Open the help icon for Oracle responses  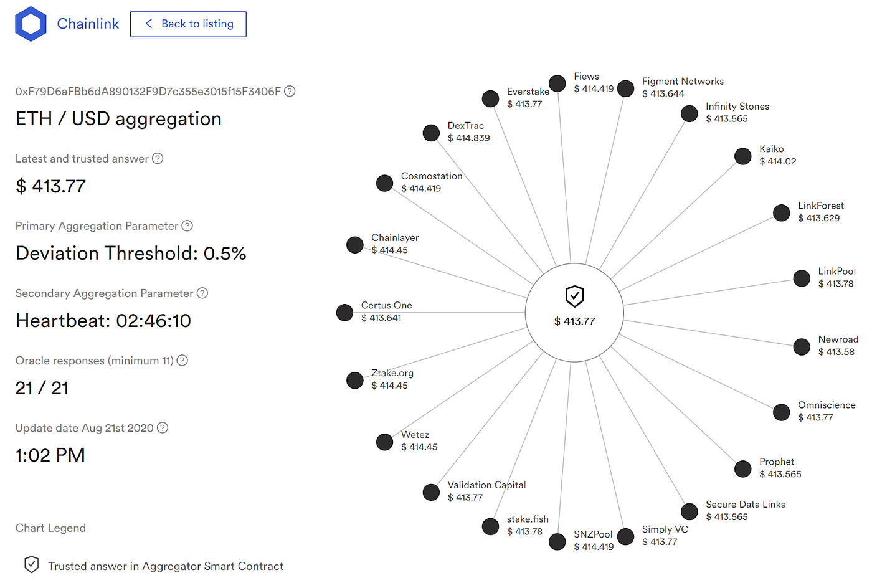(x=181, y=361)
